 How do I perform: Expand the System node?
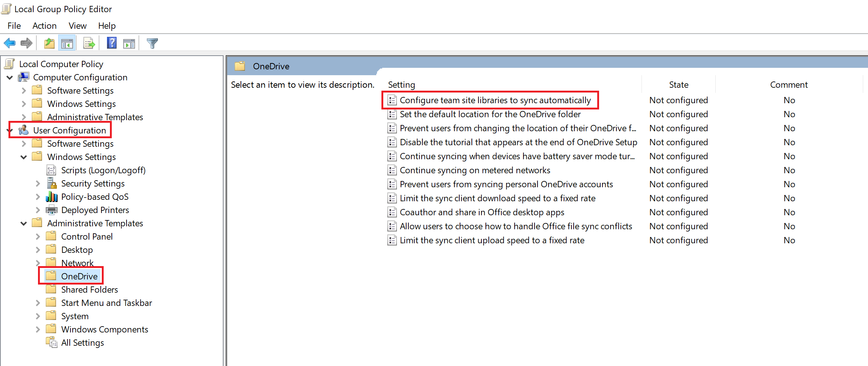pos(38,316)
